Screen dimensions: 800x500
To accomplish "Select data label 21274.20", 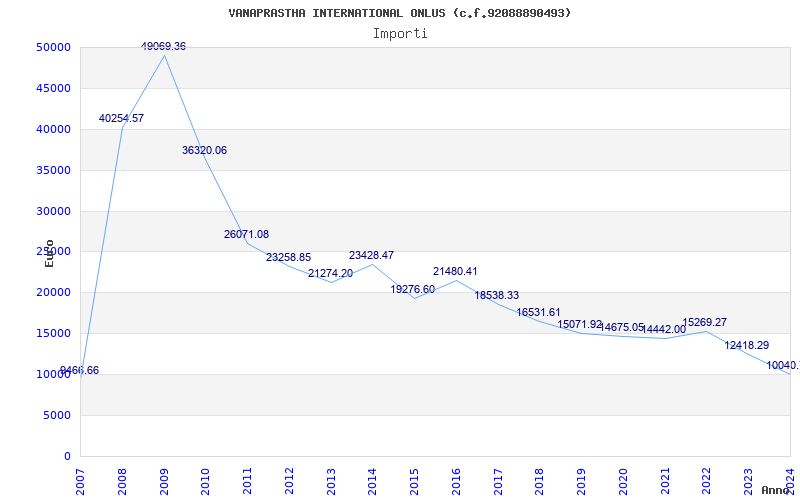I will (330, 273).
